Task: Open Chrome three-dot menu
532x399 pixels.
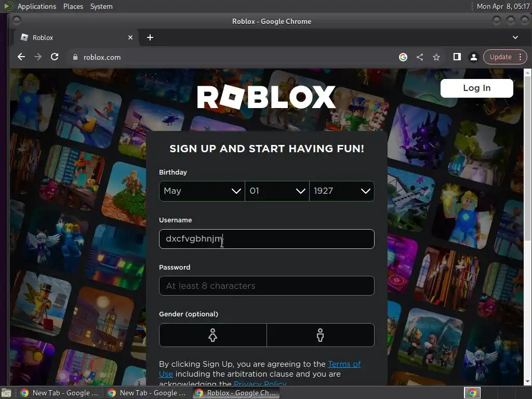Action: [x=521, y=57]
